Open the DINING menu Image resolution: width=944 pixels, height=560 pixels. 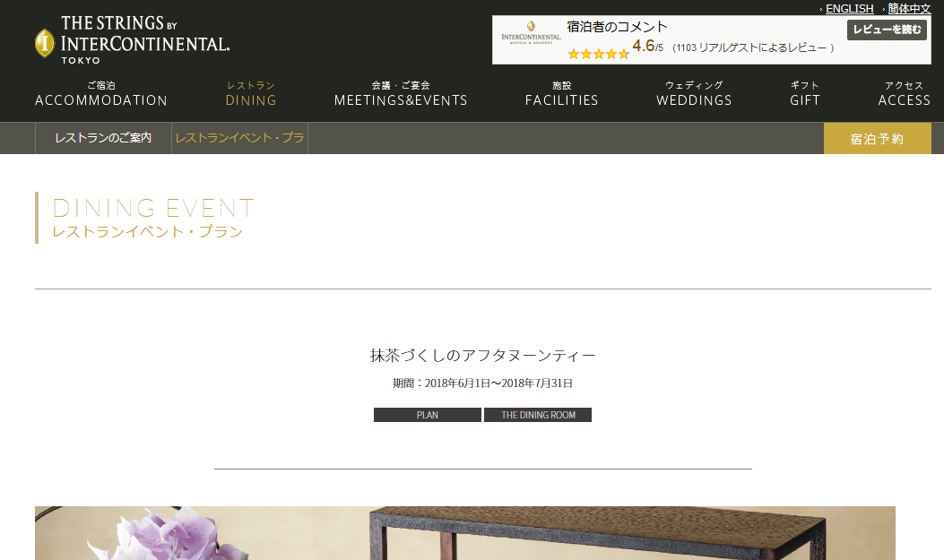coord(251,94)
